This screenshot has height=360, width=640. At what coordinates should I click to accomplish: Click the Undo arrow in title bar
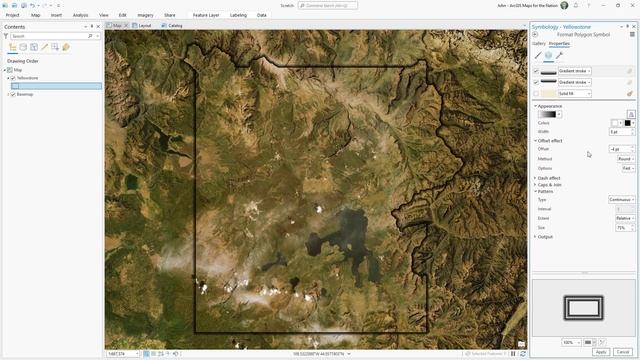coord(32,5)
